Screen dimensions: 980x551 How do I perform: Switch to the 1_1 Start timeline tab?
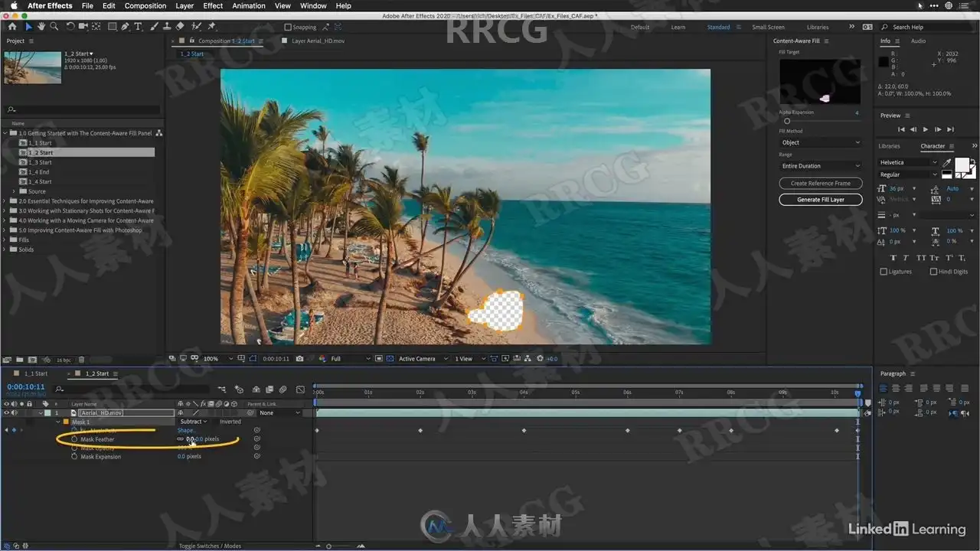35,373
